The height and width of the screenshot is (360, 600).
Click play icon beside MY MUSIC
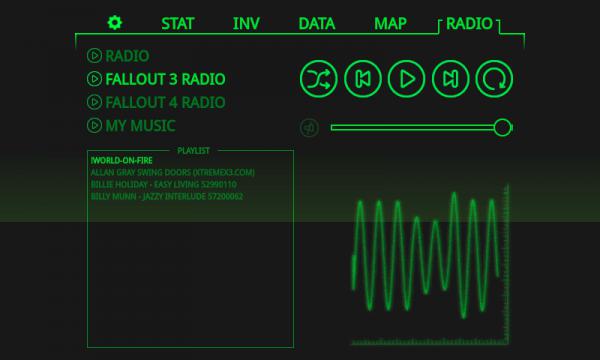pos(94,125)
